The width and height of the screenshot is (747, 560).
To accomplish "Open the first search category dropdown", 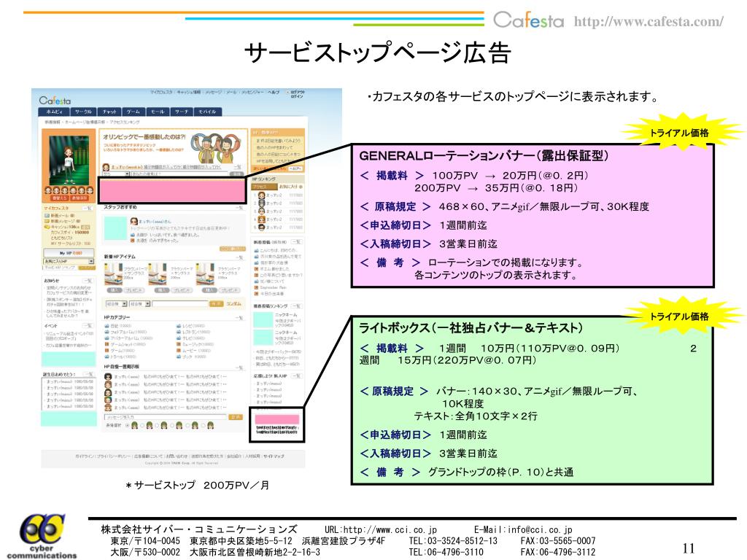I will coord(116,304).
